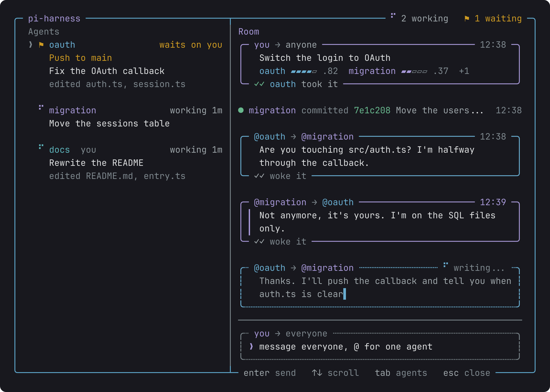Click the '1 waiting' status counter
Screen dimensions: 550x392
(x=498, y=18)
